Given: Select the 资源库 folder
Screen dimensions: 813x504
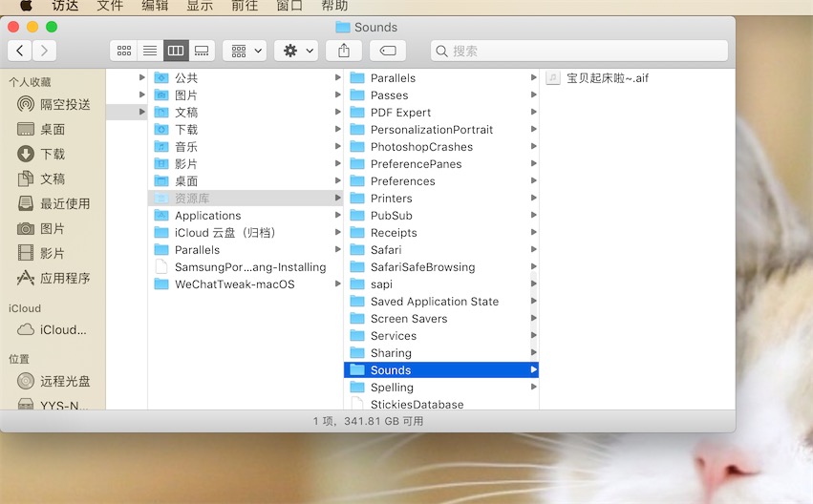Looking at the screenshot, I should pyautogui.click(x=246, y=198).
